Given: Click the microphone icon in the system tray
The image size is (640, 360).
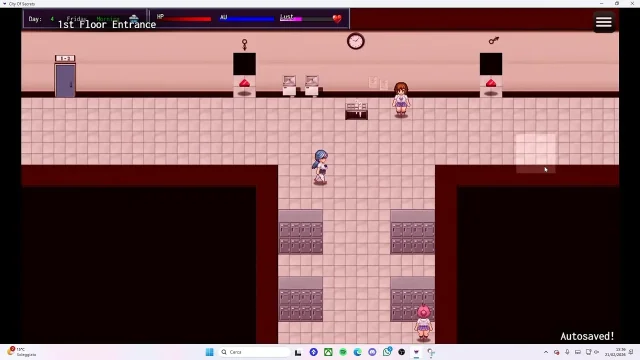Looking at the screenshot, I should coord(567,352).
